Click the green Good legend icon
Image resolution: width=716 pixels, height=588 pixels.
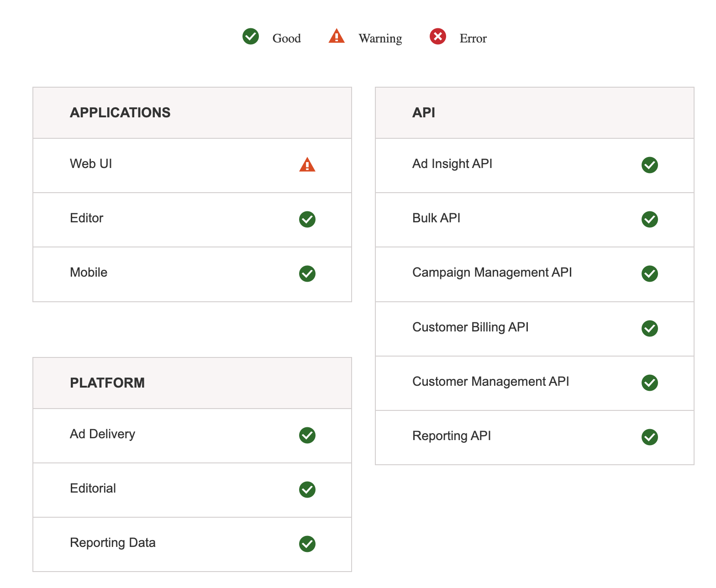251,37
